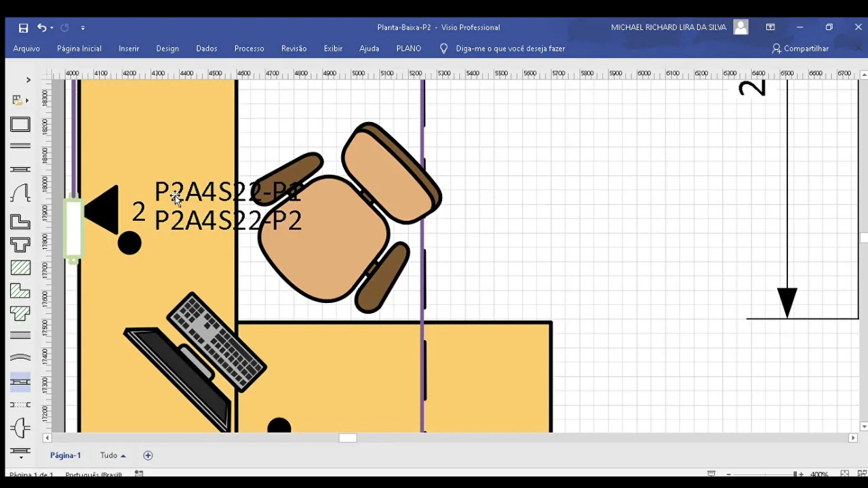Click the Redo arrow in the title bar
The width and height of the screenshot is (868, 488).
click(64, 28)
